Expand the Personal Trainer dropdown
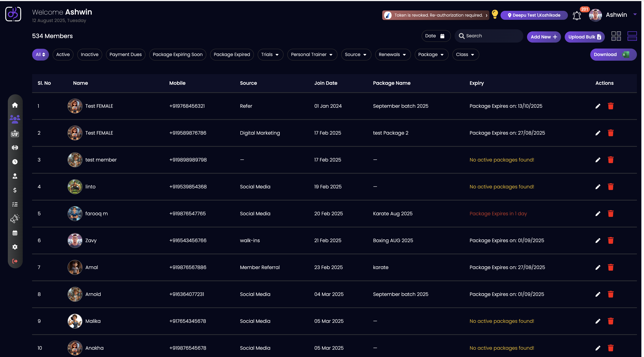This screenshot has width=644, height=357. [x=312, y=55]
